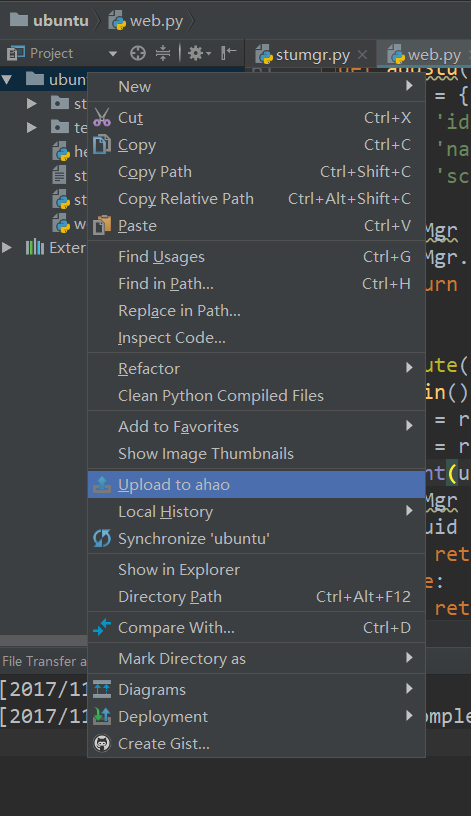Viewport: 471px width, 816px height.
Task: Expand the 'te' subfolder
Action: 32,128
